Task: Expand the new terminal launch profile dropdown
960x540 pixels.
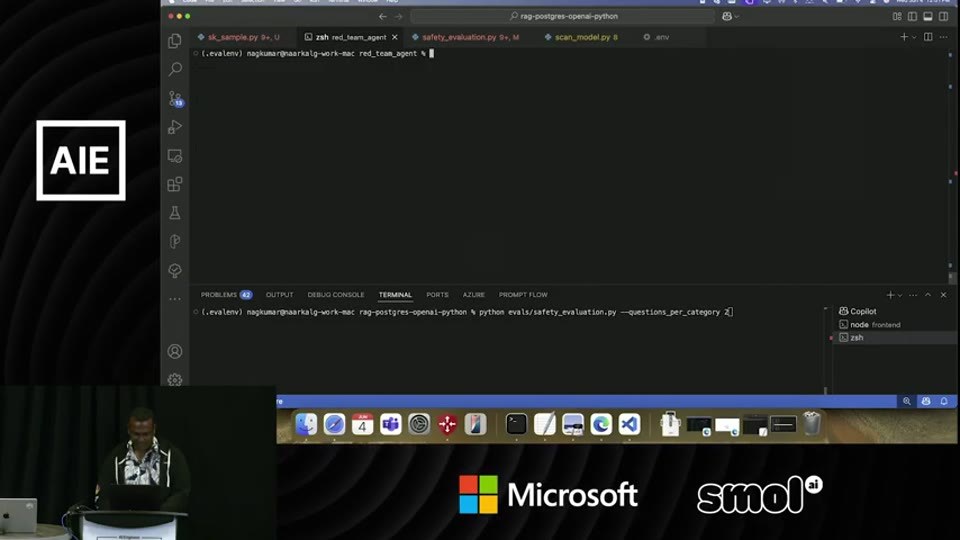Action: pyautogui.click(x=900, y=295)
